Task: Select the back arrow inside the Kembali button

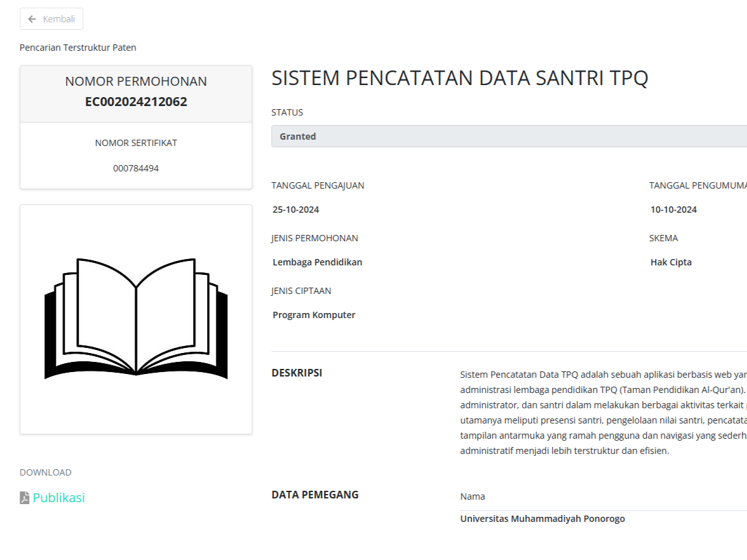Action: coord(31,18)
